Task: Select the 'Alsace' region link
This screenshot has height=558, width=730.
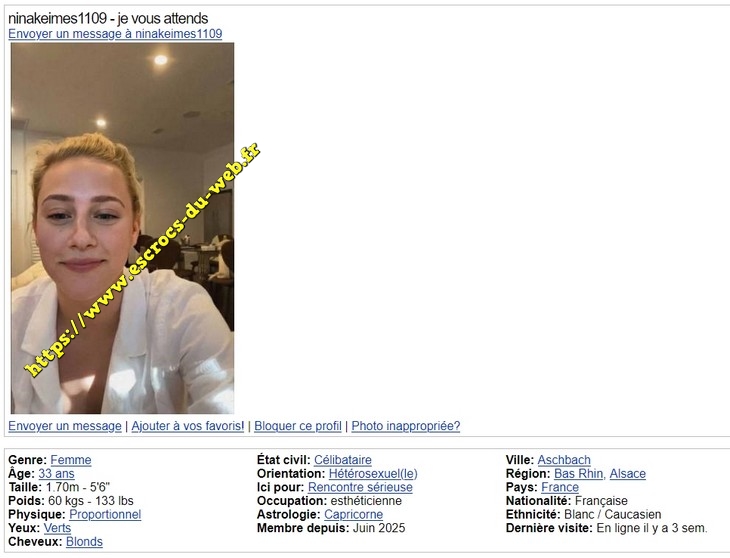Action: [628, 474]
